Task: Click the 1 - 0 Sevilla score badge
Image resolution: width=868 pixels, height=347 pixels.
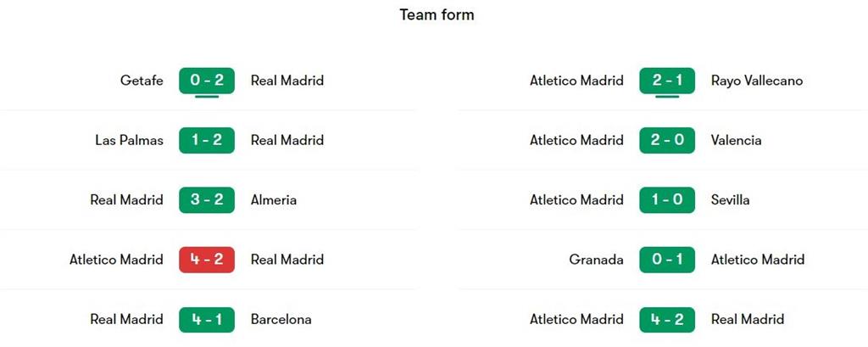Action: pyautogui.click(x=667, y=200)
